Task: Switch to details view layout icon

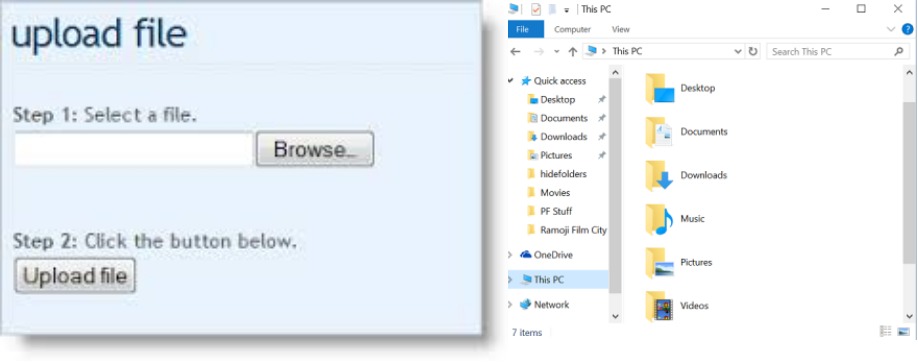Action: pos(885,332)
